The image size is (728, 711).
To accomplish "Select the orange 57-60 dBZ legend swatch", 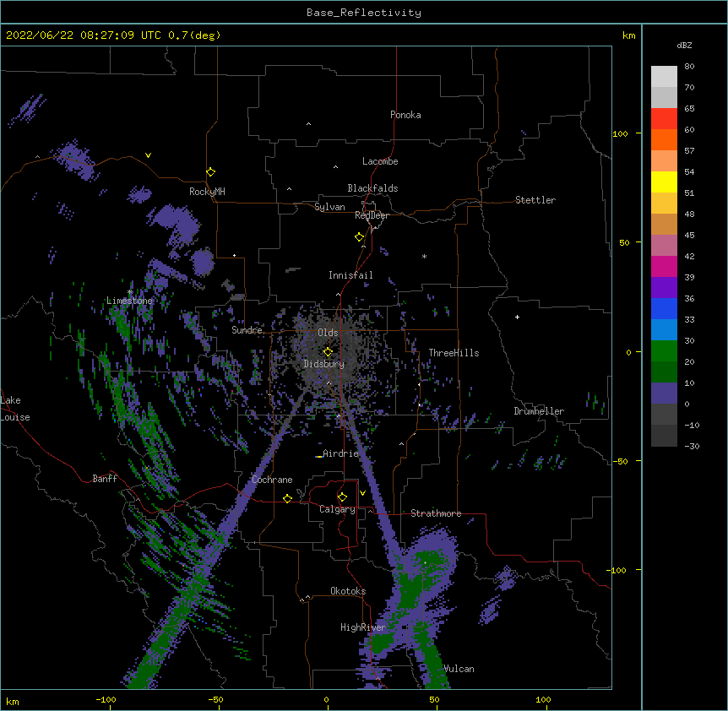I will coord(664,139).
